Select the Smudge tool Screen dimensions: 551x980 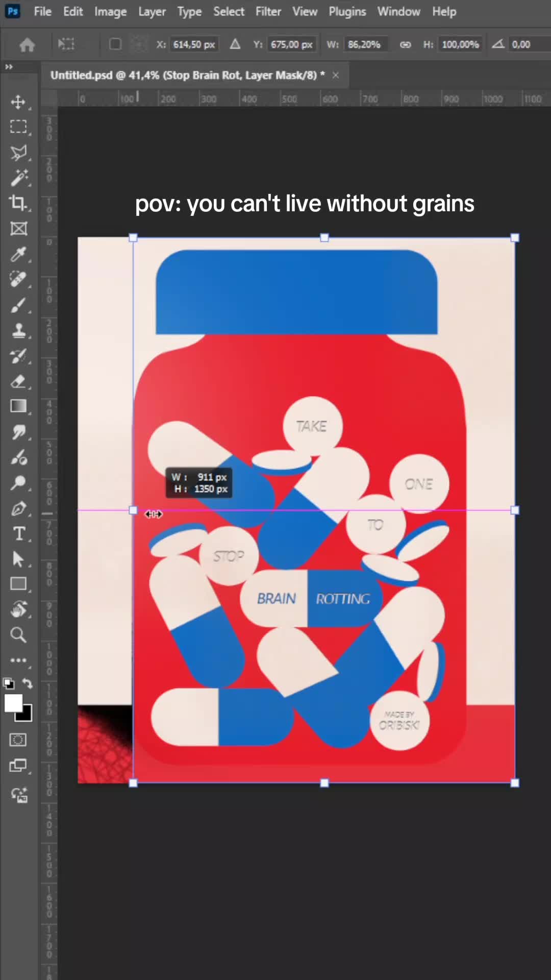(18, 432)
